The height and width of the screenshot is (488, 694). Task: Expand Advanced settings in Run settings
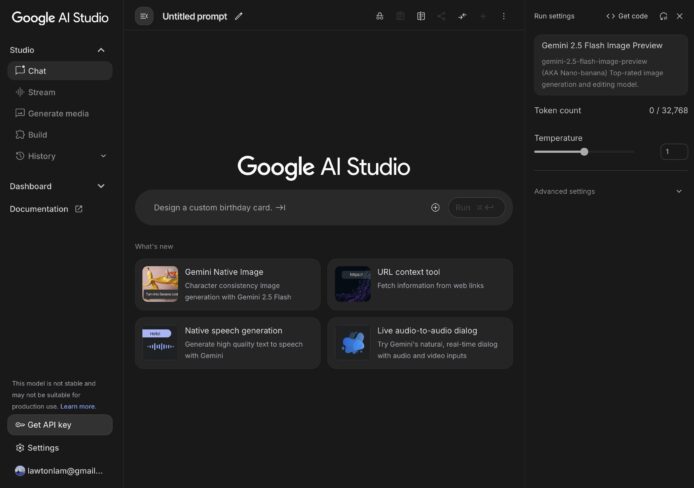[679, 191]
